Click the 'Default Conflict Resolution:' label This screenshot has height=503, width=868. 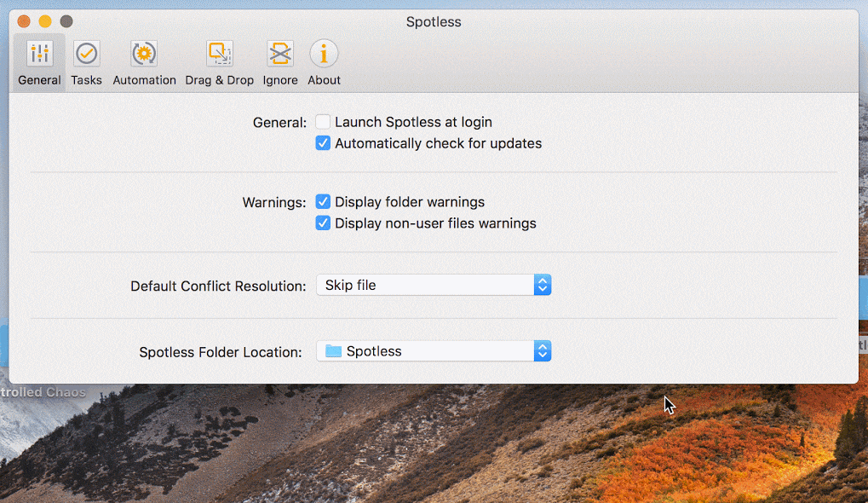[x=218, y=286]
